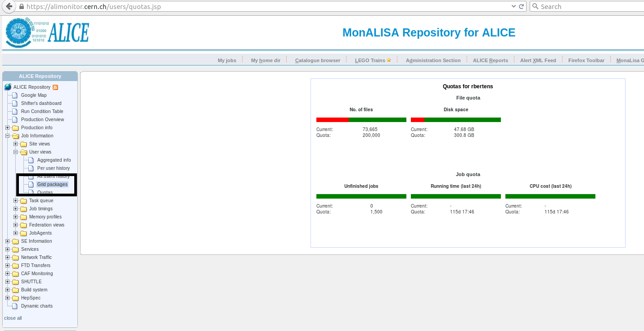
Task: Click the 300.8 GB disk quota value
Action: 464,135
